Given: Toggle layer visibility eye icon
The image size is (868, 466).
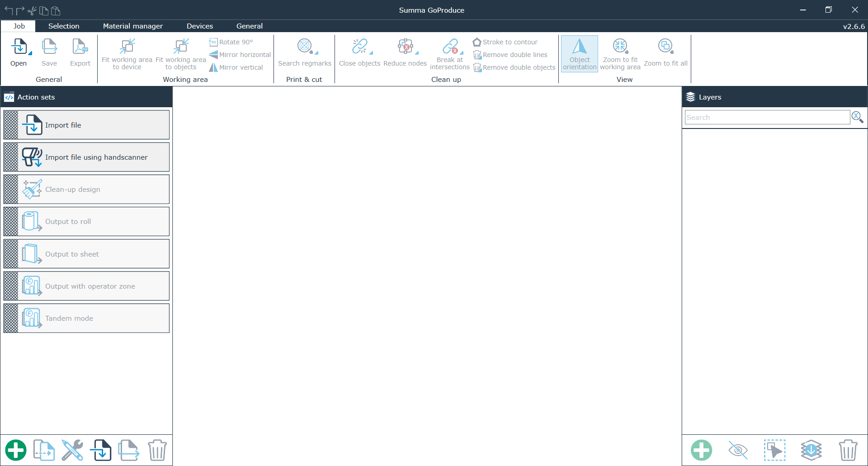Looking at the screenshot, I should coord(738,450).
